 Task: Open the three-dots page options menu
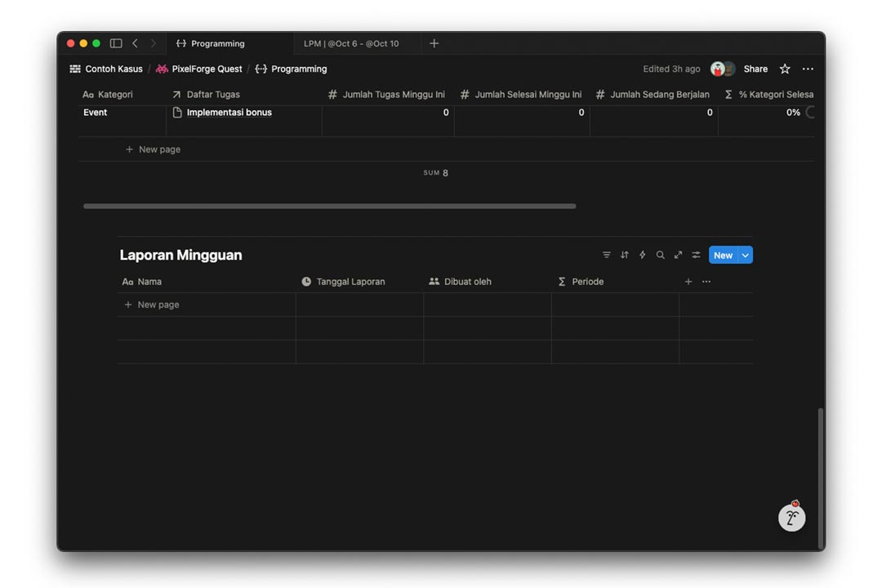[808, 69]
